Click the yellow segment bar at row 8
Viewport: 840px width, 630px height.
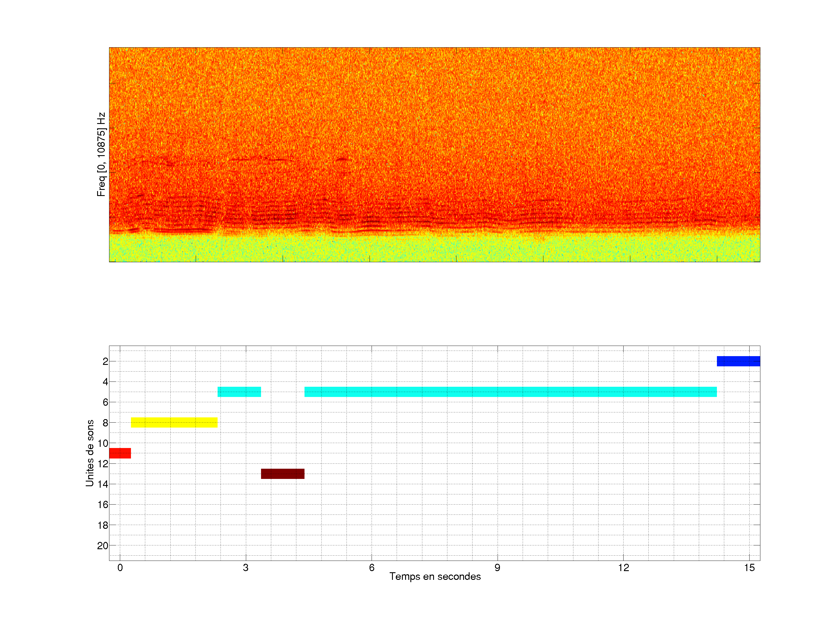tap(174, 422)
